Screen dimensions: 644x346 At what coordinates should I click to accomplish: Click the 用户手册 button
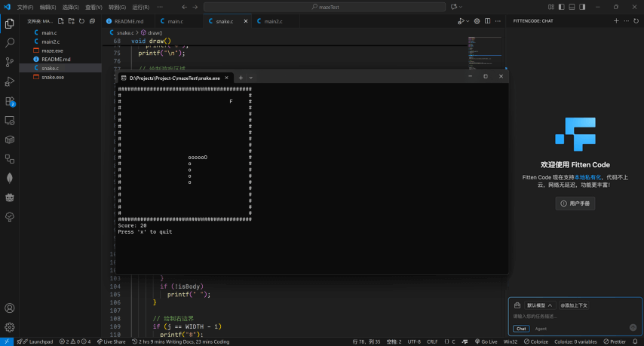click(x=575, y=204)
